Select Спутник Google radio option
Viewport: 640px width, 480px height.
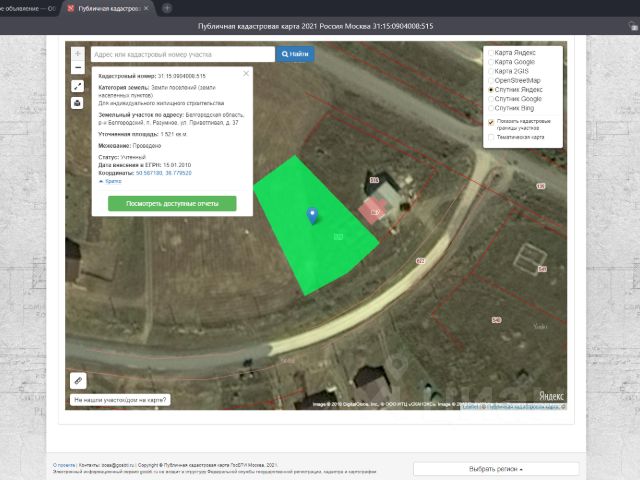click(x=490, y=99)
